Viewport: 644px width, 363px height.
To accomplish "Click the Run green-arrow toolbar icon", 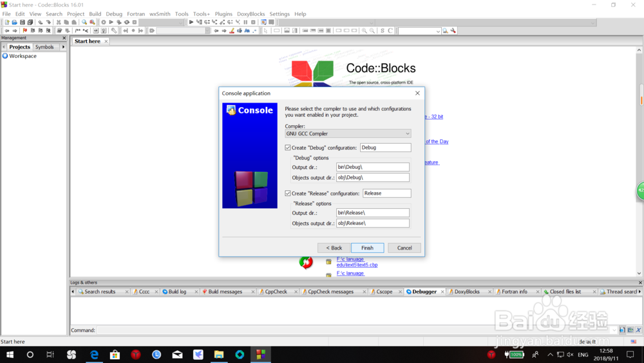I will click(x=111, y=22).
